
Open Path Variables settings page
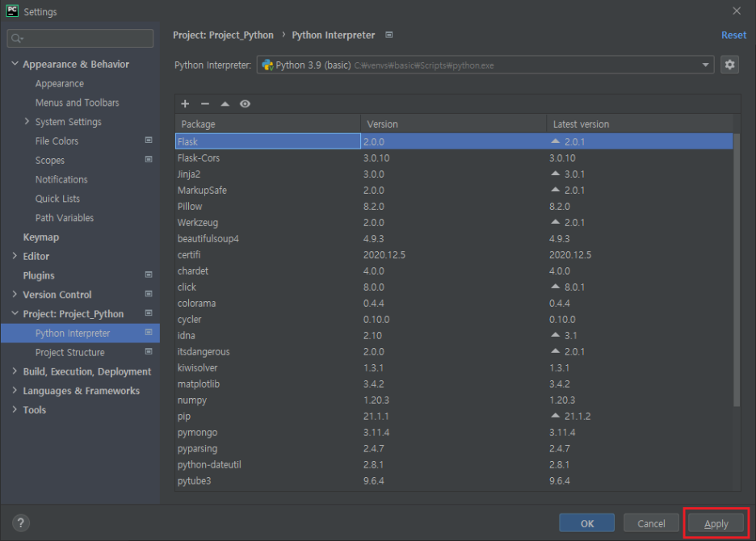64,218
